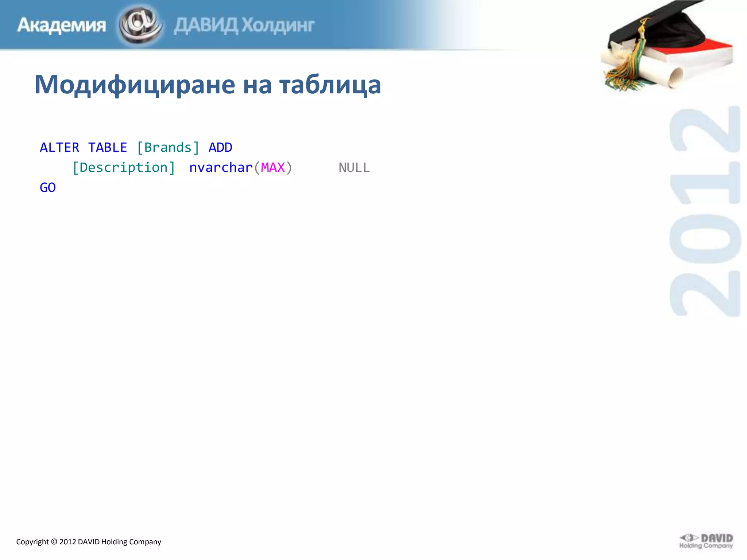
Task: Click the [Brands] table name
Action: click(x=168, y=147)
